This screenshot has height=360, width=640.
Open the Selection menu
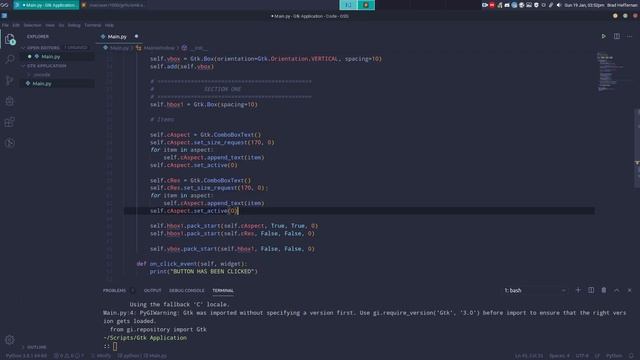click(x=32, y=25)
